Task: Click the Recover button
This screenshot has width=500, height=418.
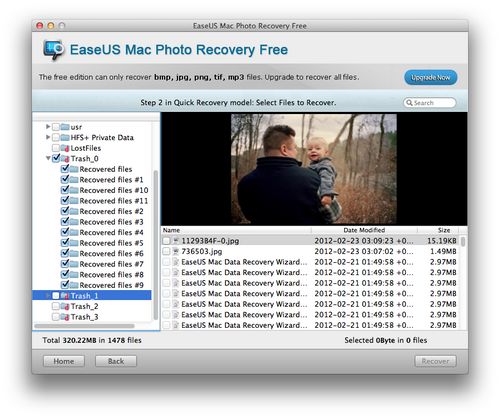Action: (435, 361)
